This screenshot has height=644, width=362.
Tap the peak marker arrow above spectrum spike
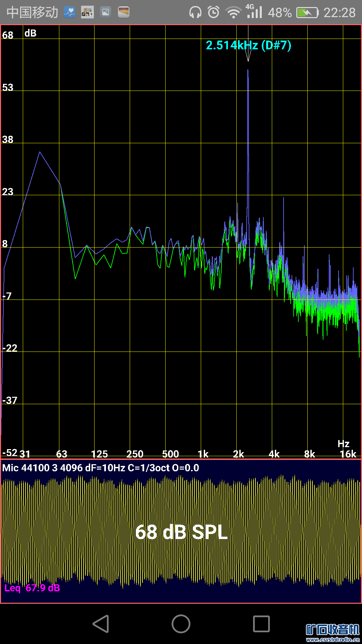(248, 56)
